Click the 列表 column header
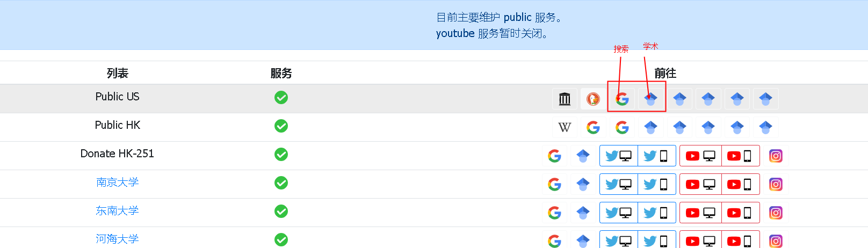This screenshot has width=868, height=248. (x=117, y=73)
